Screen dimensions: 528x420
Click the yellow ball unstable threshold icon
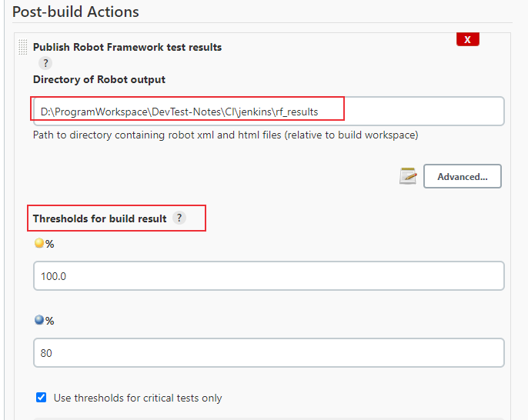39,243
